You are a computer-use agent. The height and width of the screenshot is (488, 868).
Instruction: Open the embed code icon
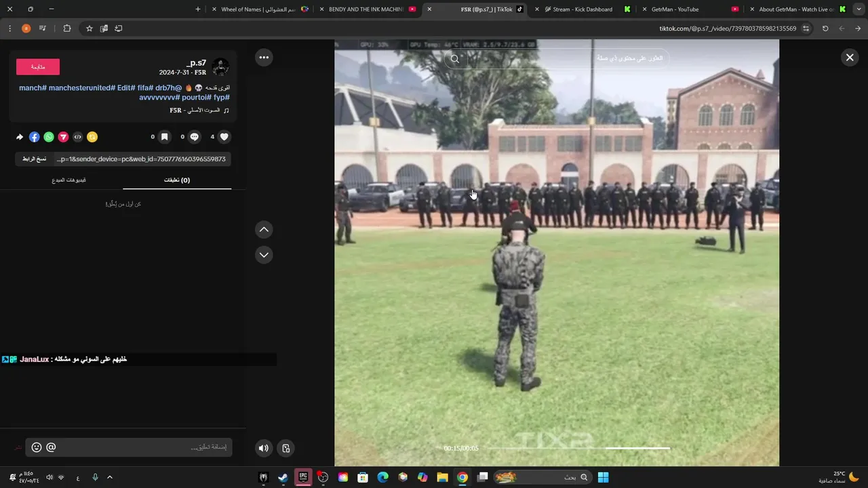78,137
